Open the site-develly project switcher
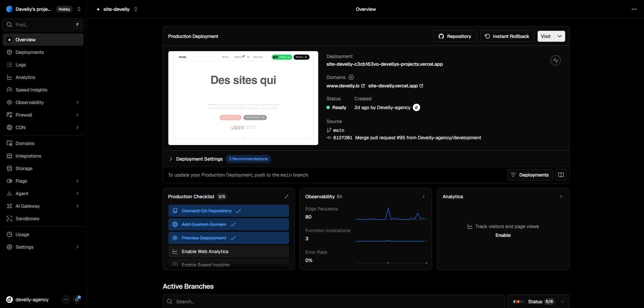 coord(136,9)
